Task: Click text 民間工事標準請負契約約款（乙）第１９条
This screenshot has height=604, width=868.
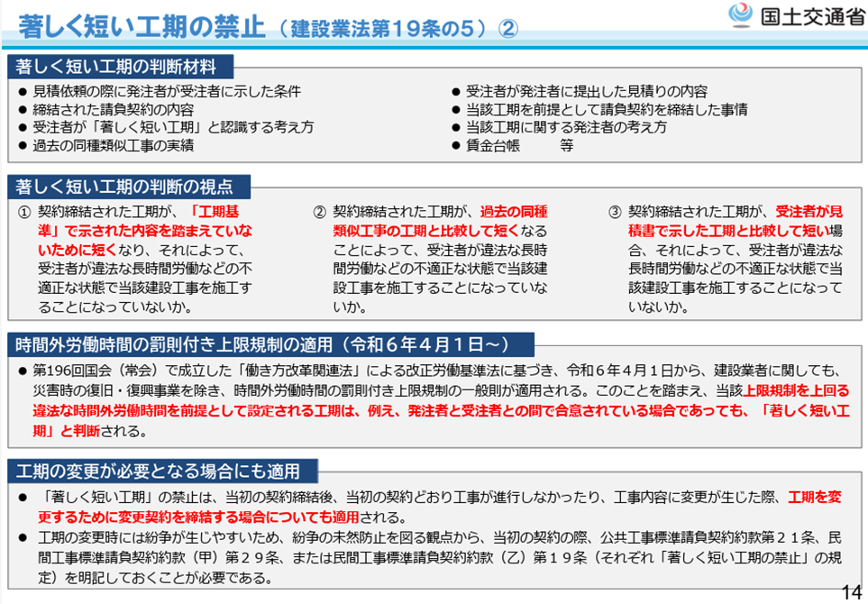Action: tap(460, 558)
